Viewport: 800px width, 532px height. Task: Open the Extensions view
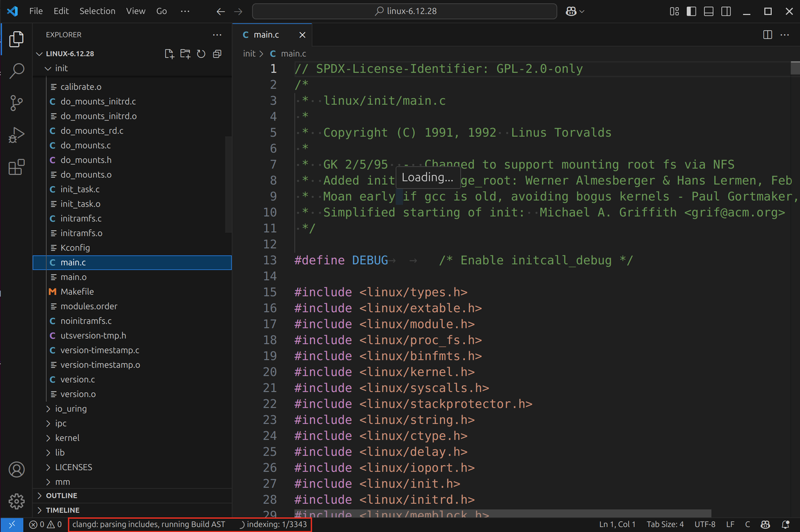16,167
